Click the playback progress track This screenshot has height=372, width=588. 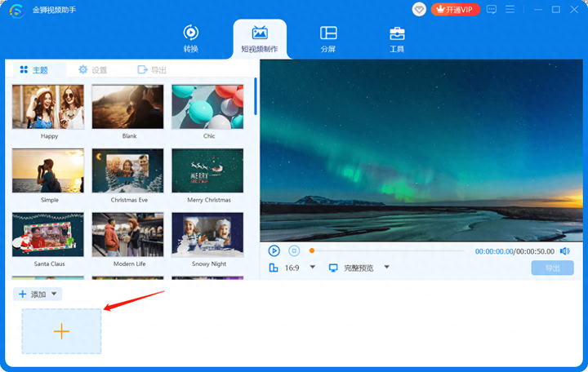388,250
